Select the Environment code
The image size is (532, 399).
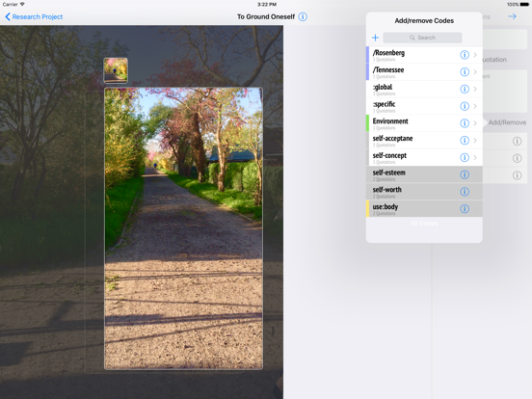[x=424, y=123]
